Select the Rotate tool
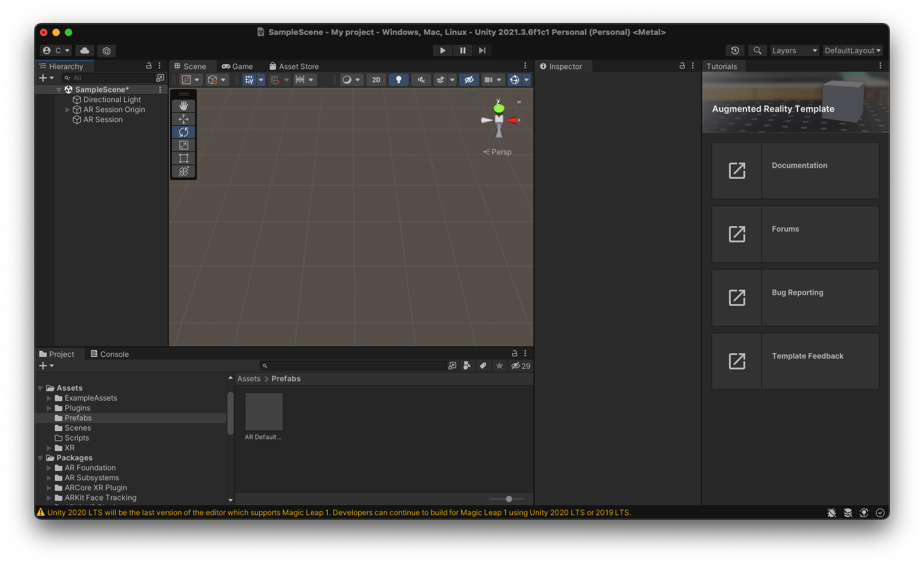 183,132
